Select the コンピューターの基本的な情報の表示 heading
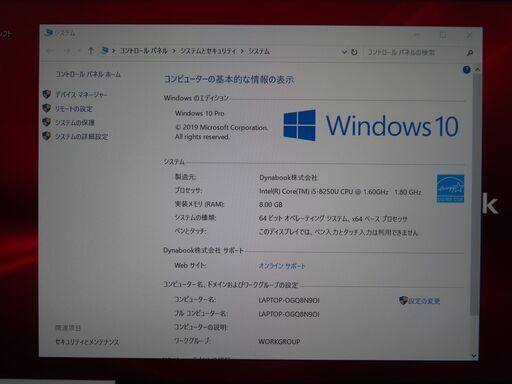512x384 pixels. click(x=229, y=79)
